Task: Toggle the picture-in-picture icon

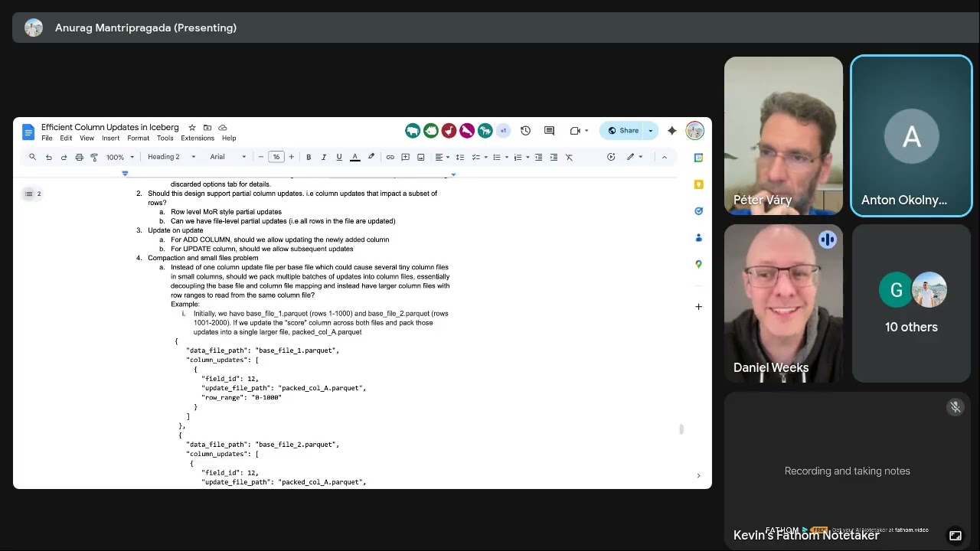Action: click(955, 536)
